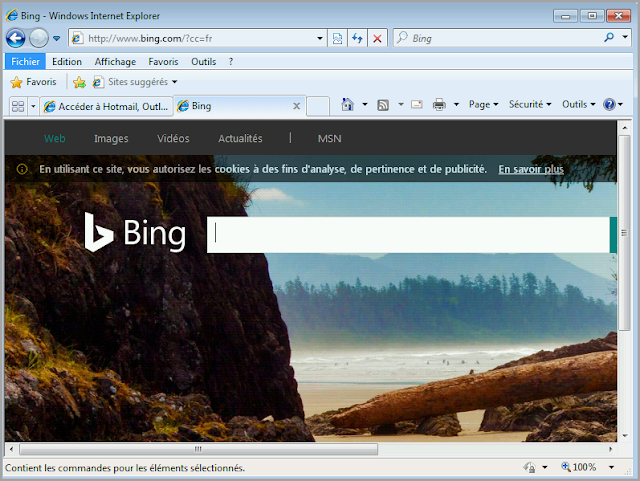640x481 pixels.
Task: Click the Read mail envelope icon
Action: point(417,105)
